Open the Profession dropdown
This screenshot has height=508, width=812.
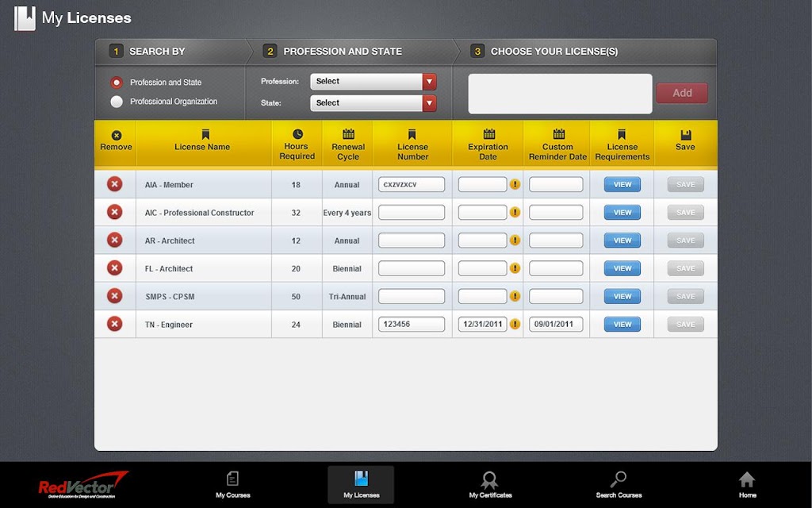(373, 82)
